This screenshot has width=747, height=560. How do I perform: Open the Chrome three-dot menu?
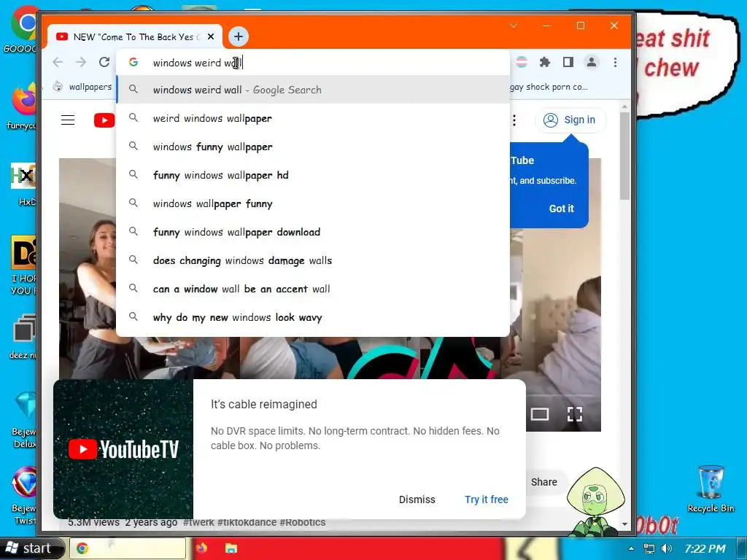(x=615, y=62)
